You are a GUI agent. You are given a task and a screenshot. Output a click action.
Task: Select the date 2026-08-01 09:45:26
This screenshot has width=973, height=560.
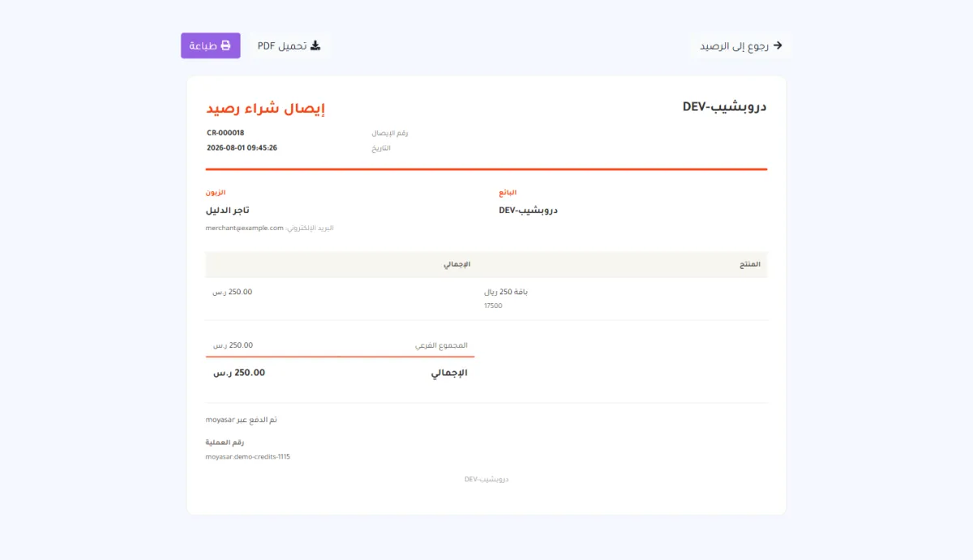click(x=242, y=148)
